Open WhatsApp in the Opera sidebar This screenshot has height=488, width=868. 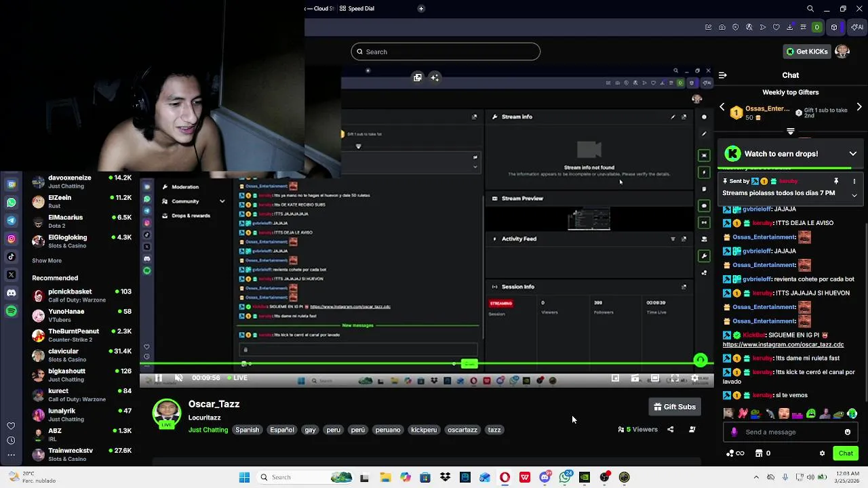pos(12,202)
